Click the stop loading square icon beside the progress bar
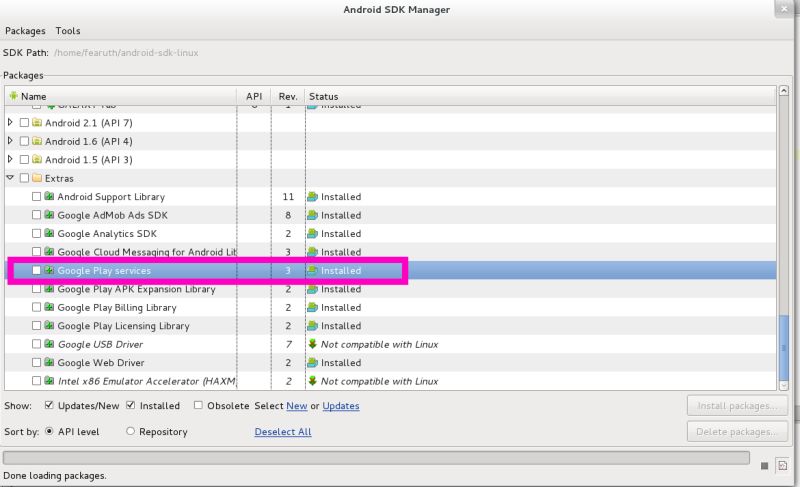This screenshot has width=800, height=487. 764,466
